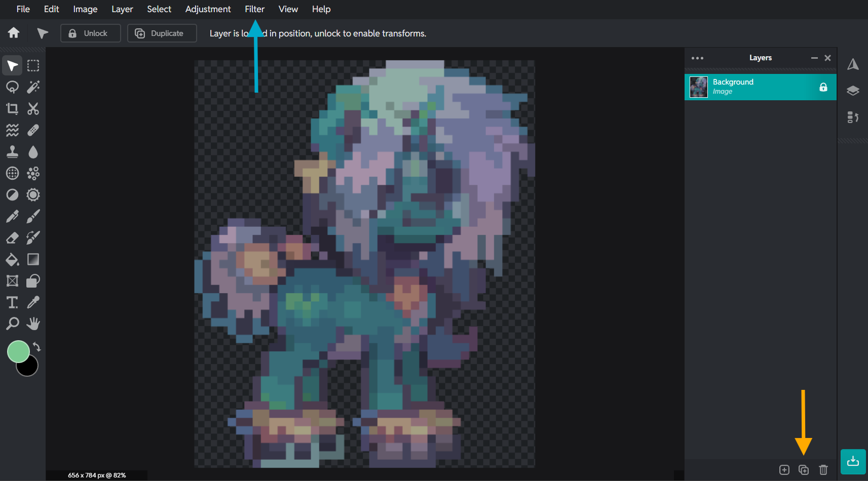Open the green foreground color swatch
This screenshot has height=481, width=868.
[18, 351]
